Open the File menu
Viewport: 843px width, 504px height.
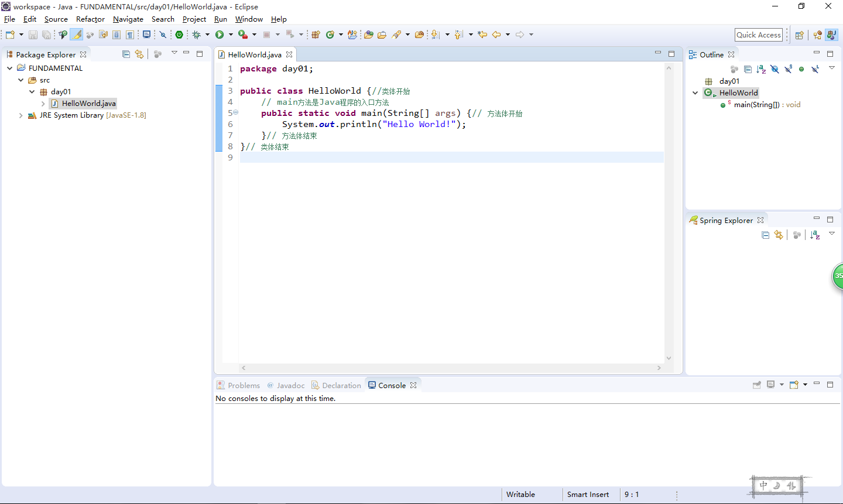(x=10, y=19)
